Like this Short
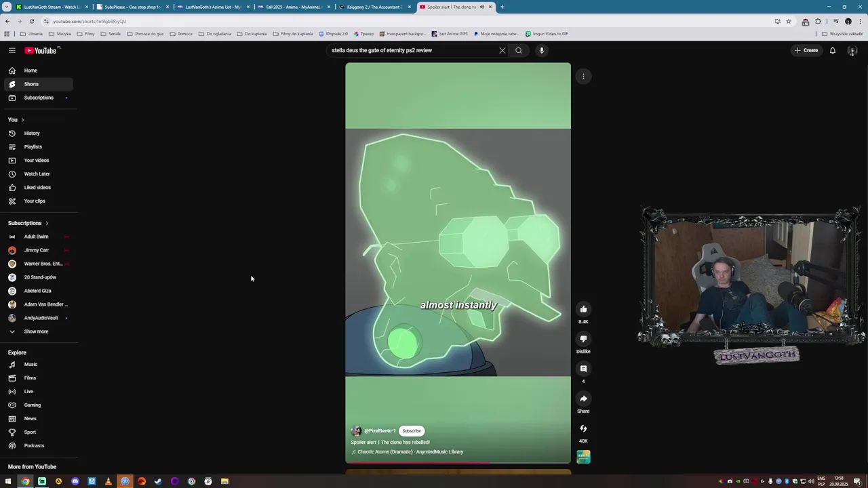Image resolution: width=868 pixels, height=488 pixels. [583, 309]
